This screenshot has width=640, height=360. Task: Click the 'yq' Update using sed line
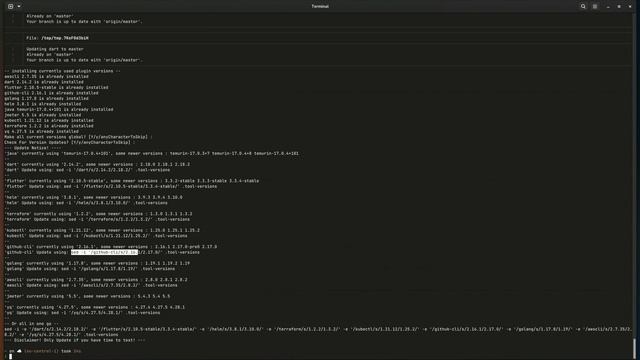tap(82, 313)
